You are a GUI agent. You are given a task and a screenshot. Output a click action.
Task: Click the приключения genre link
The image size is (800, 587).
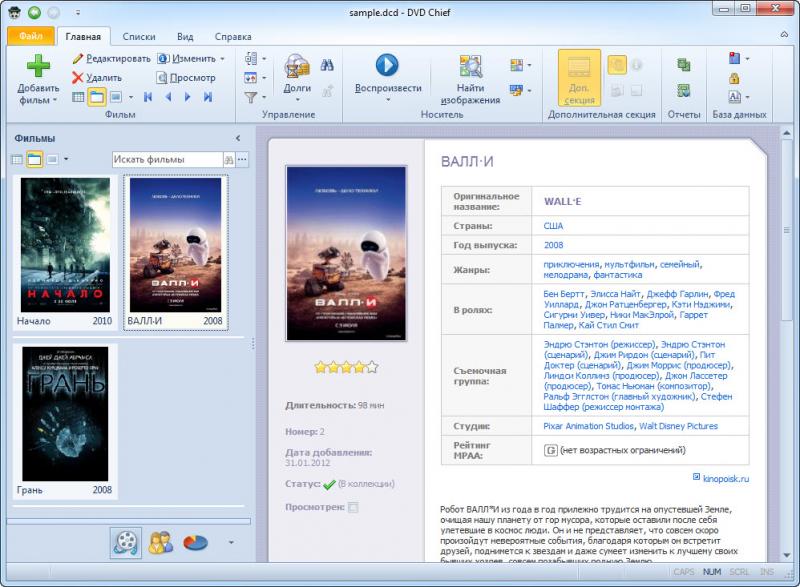point(571,264)
